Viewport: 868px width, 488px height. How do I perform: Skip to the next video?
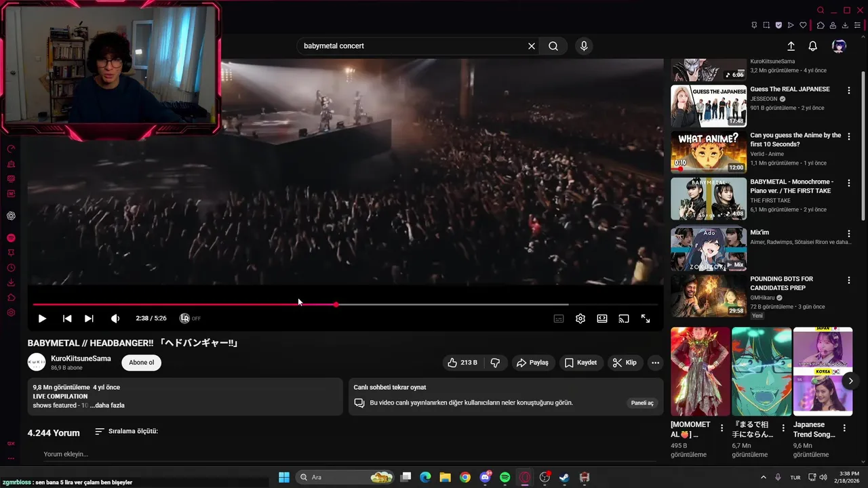tap(89, 319)
